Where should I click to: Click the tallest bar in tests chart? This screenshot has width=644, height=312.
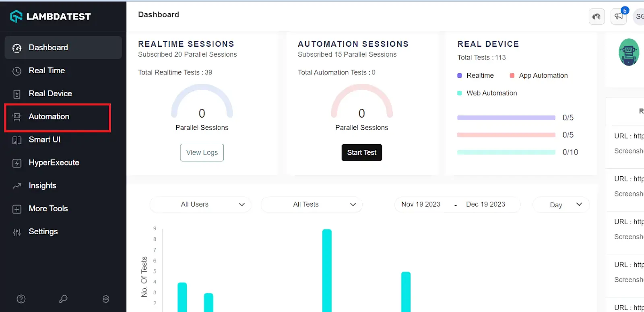point(327,270)
